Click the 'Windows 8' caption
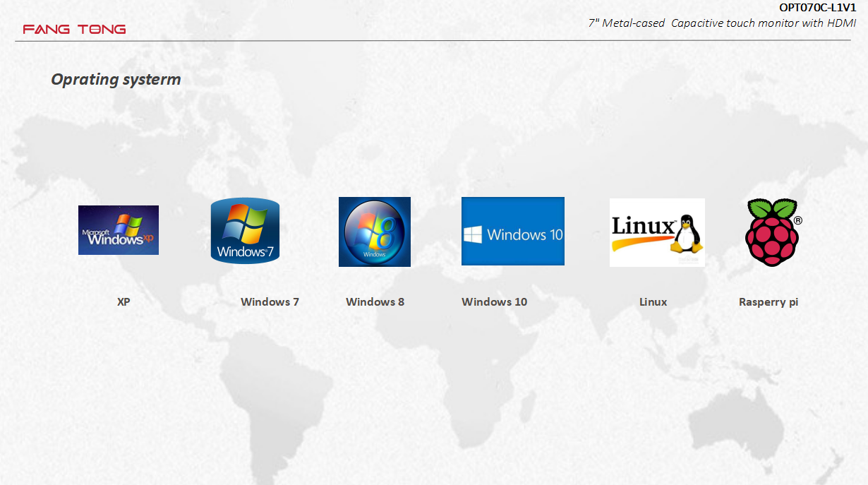The image size is (868, 485). [375, 302]
